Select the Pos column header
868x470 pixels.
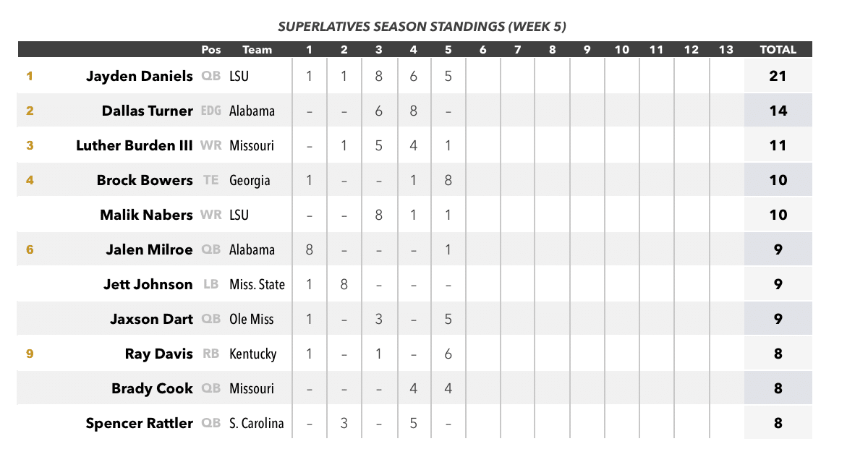[x=211, y=50]
